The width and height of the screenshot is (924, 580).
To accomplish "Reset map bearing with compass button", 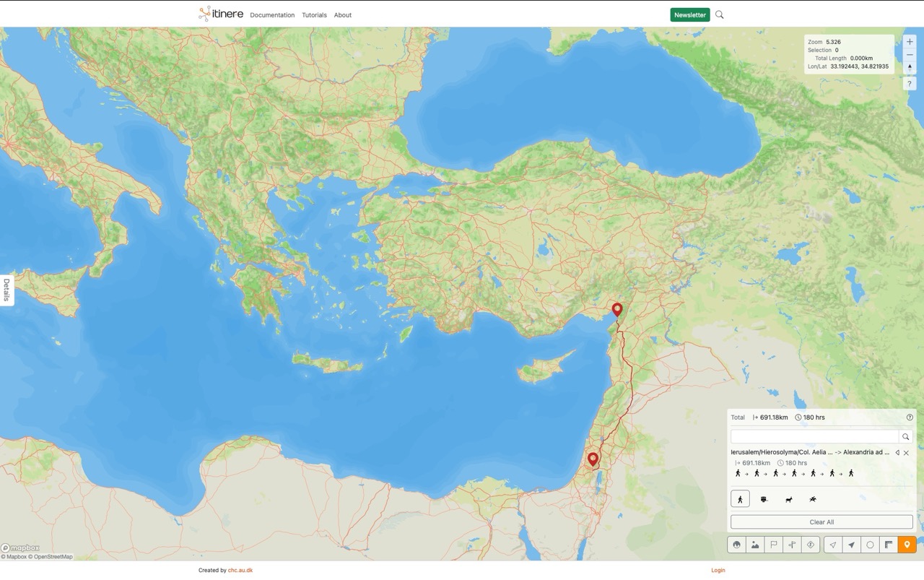I will pos(910,67).
